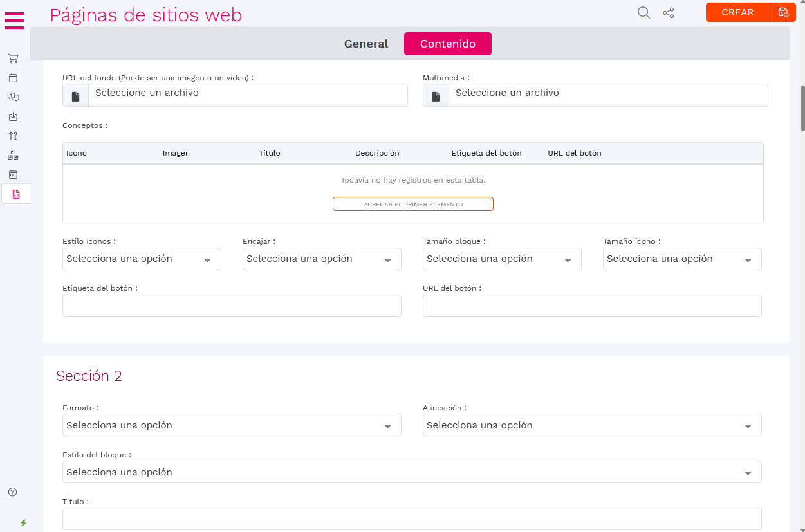
Task: Click the search magnifier icon
Action: [643, 13]
